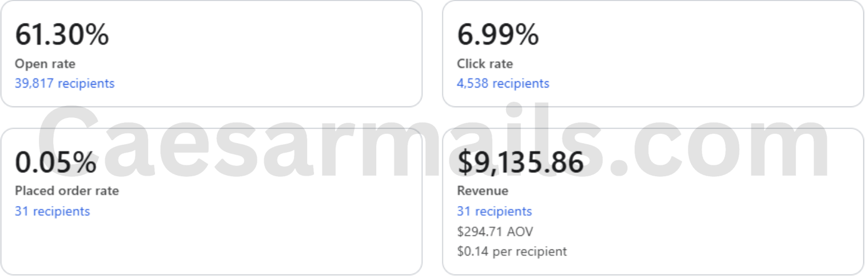View 31 recipients under Revenue
This screenshot has height=277, width=868.
[x=494, y=211]
